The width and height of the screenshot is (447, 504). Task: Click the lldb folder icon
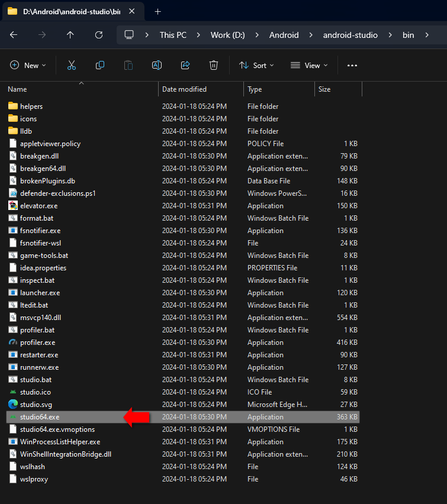point(13,131)
